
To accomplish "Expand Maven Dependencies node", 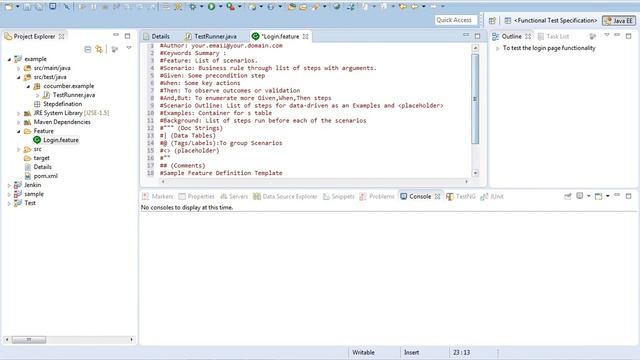I will pos(18,122).
